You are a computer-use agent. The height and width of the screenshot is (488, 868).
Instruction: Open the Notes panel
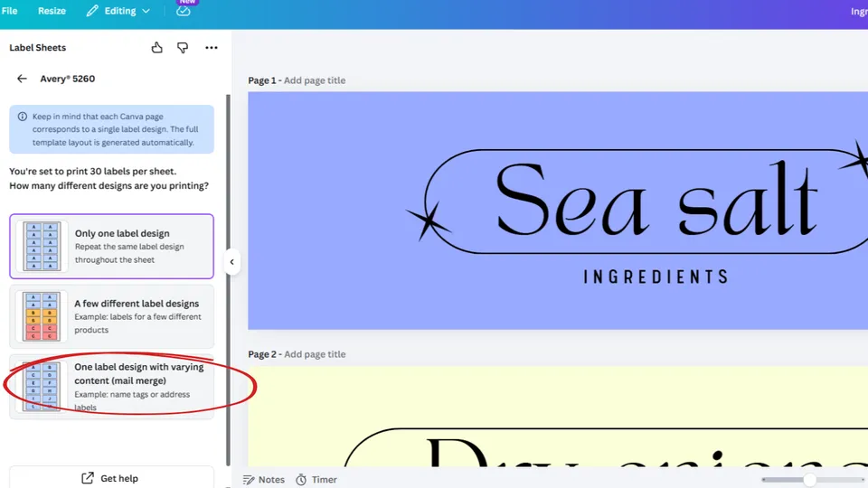(263, 480)
